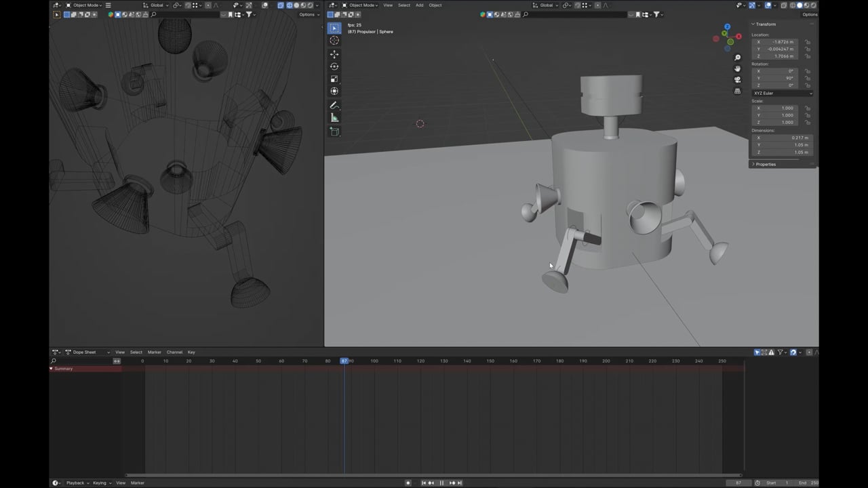Viewport: 868px width, 488px height.
Task: Select the Add Cube tool
Action: [334, 131]
